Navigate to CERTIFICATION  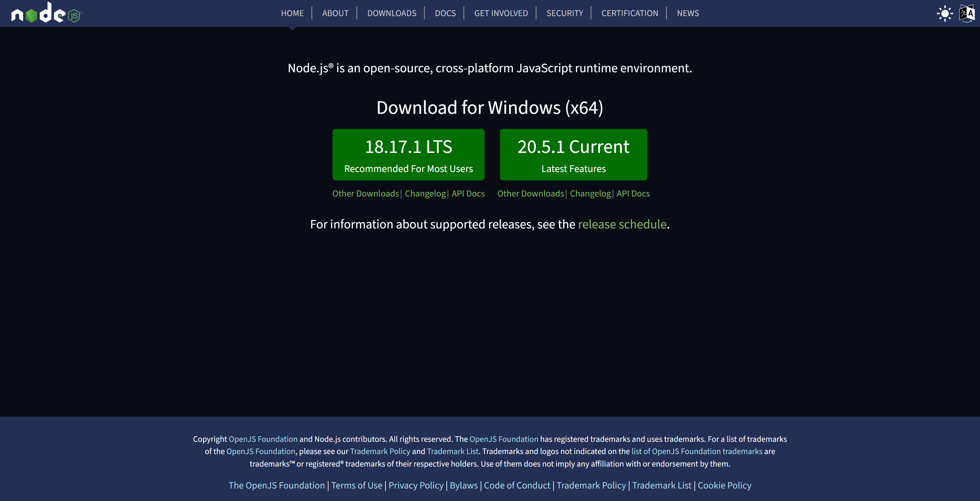629,13
